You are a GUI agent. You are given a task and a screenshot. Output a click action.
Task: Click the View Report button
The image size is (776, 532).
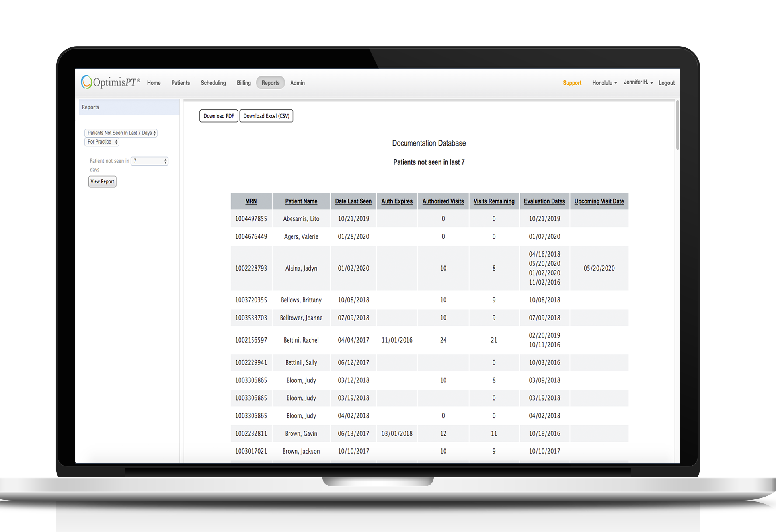tap(102, 181)
